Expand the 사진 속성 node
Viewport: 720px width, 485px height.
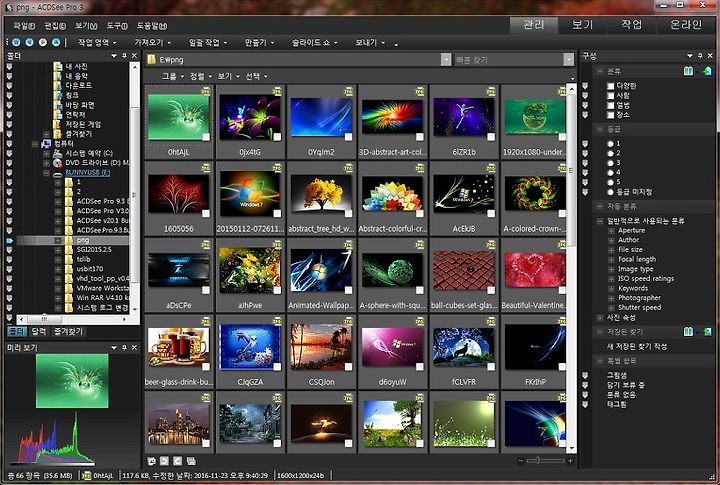[x=600, y=317]
